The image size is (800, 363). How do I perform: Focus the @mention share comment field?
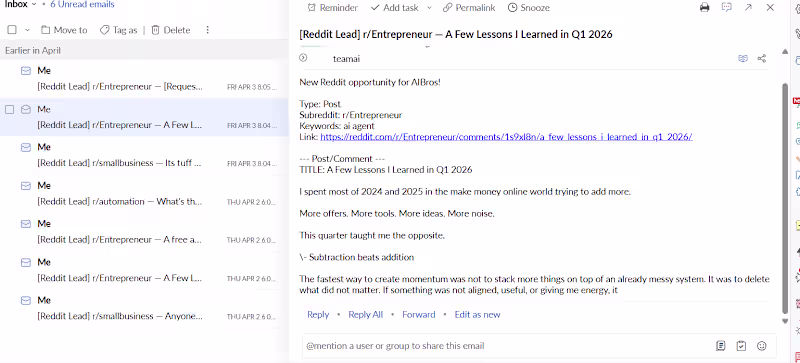click(x=505, y=346)
